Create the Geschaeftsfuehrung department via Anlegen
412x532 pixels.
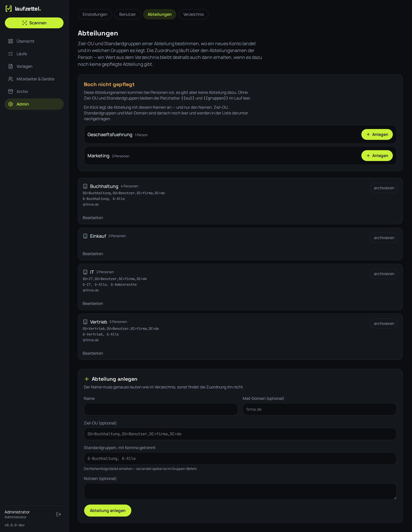tap(377, 134)
